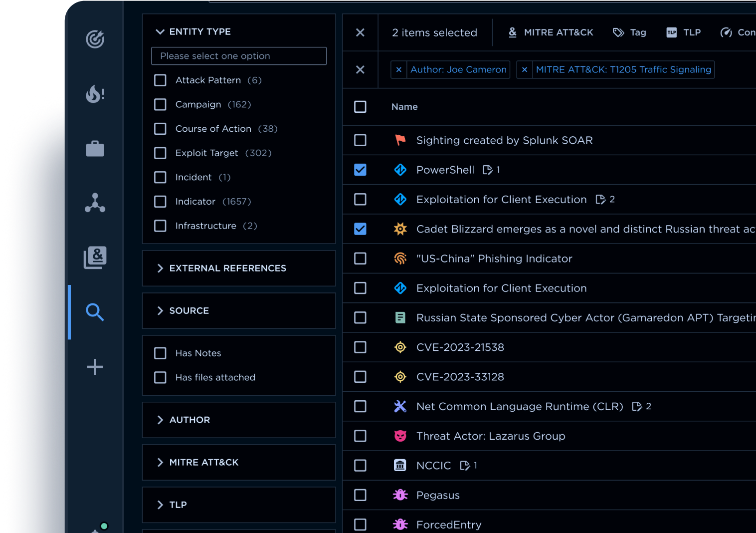
Task: Check the Attack Pattern entity type
Action: click(x=160, y=80)
